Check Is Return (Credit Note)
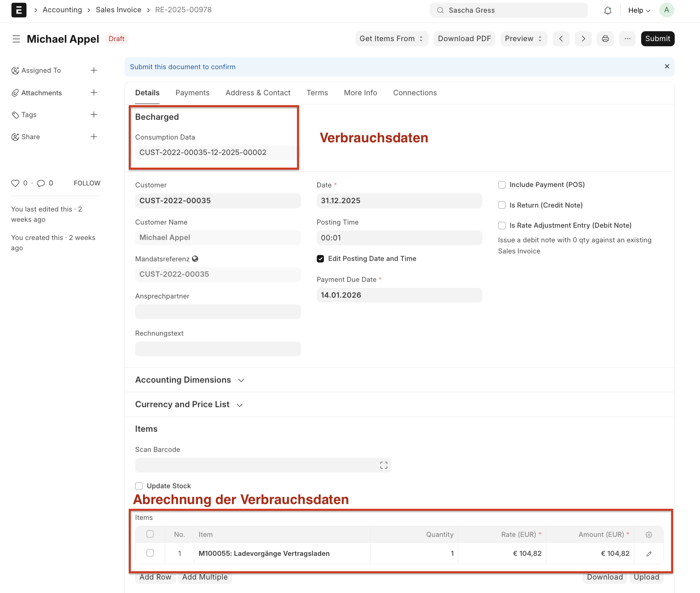The image size is (700, 593). [502, 205]
